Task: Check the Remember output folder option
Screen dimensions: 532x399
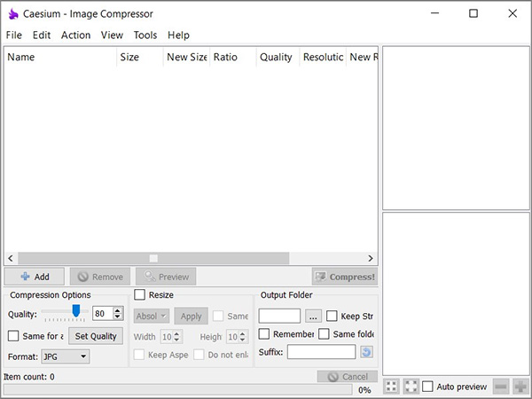Action: click(265, 333)
